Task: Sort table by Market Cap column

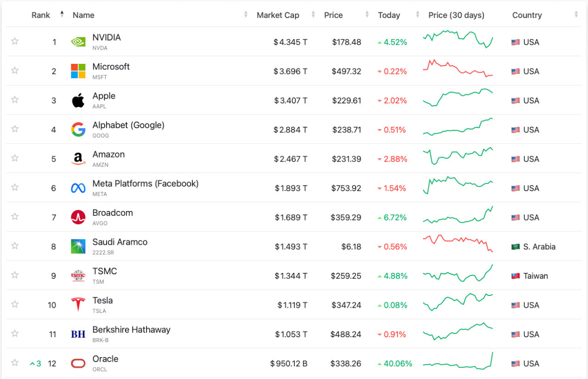Action: tap(278, 15)
